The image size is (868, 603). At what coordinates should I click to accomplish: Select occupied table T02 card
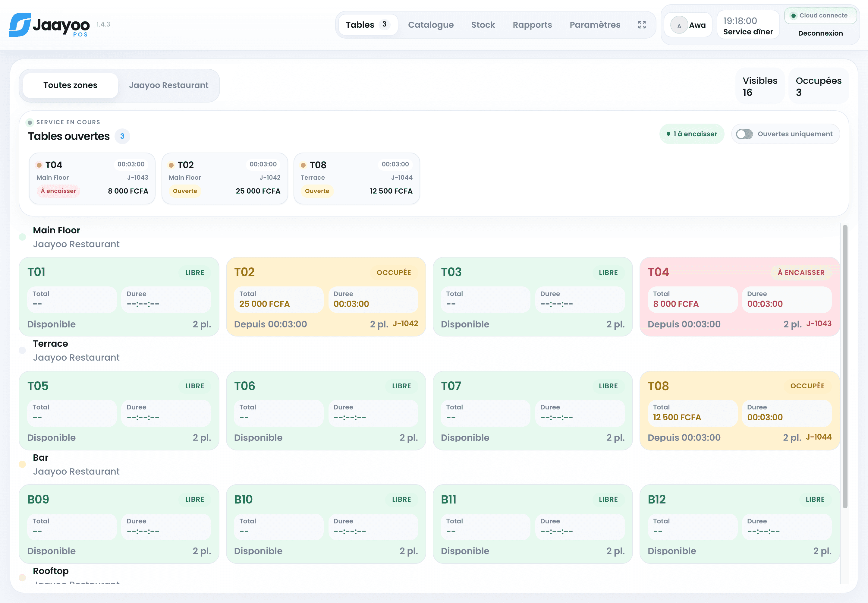coord(325,297)
